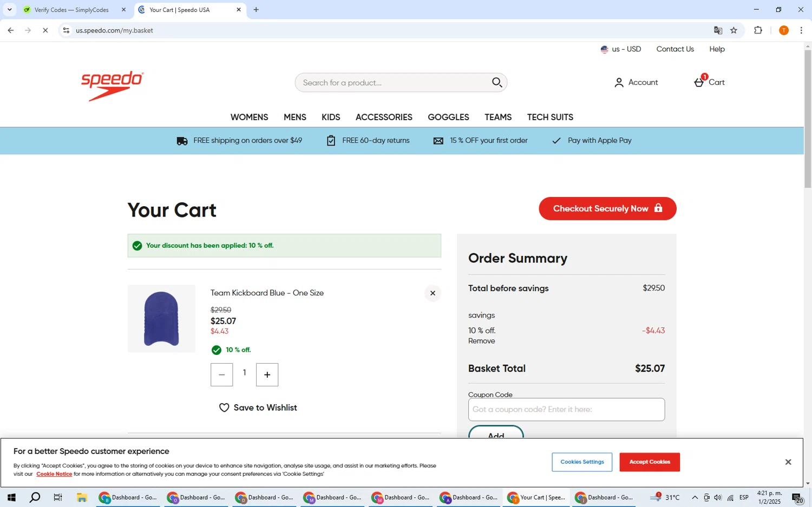Remove Team Kickboard with the X icon
The image size is (812, 507).
tap(433, 293)
